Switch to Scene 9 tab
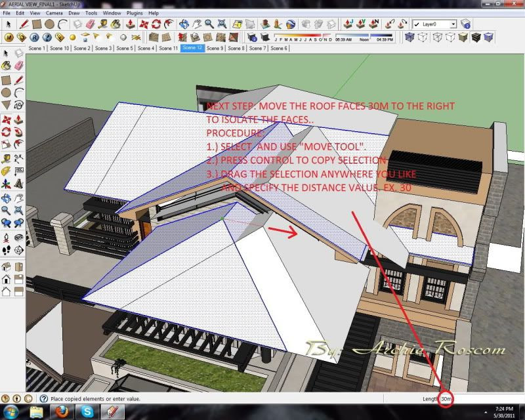The width and height of the screenshot is (525, 420). coord(215,48)
